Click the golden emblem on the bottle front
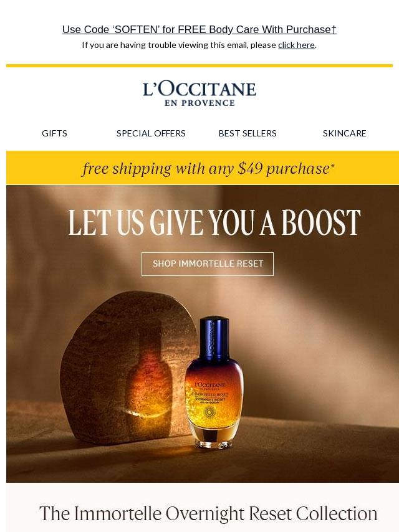This screenshot has width=399, height=532. [x=208, y=412]
